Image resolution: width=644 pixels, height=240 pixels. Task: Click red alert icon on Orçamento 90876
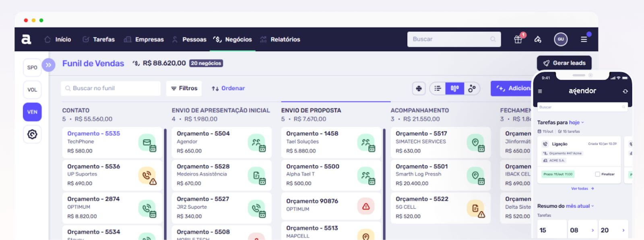366,206
